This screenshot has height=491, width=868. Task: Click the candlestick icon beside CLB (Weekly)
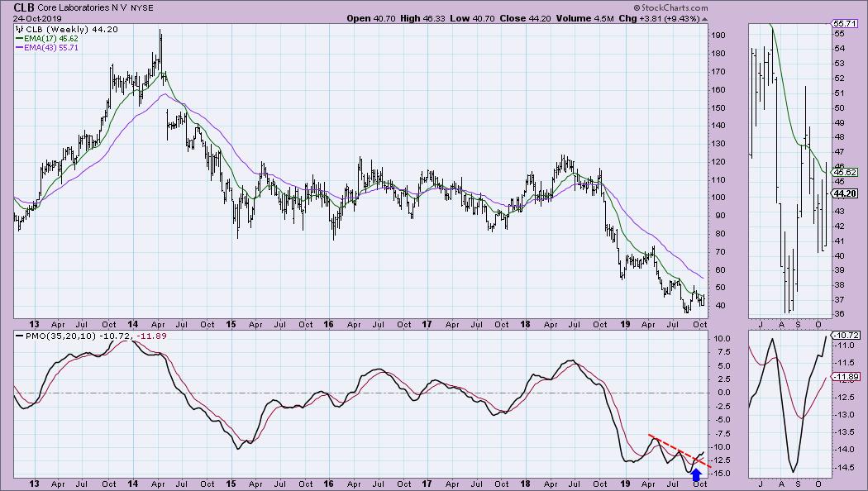coord(20,29)
